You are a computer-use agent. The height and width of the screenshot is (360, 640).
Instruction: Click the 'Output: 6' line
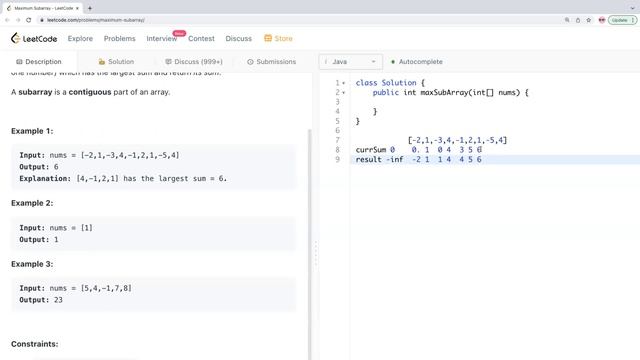39,167
